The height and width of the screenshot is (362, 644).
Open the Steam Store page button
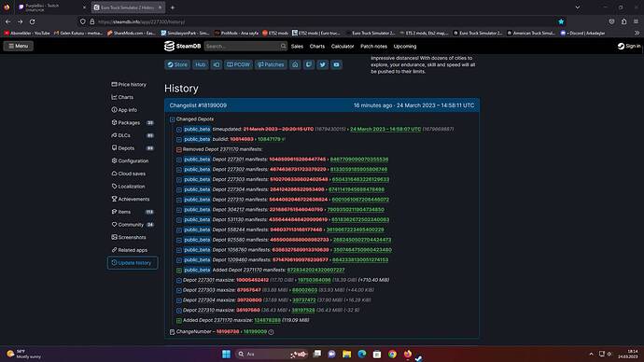coord(177,64)
